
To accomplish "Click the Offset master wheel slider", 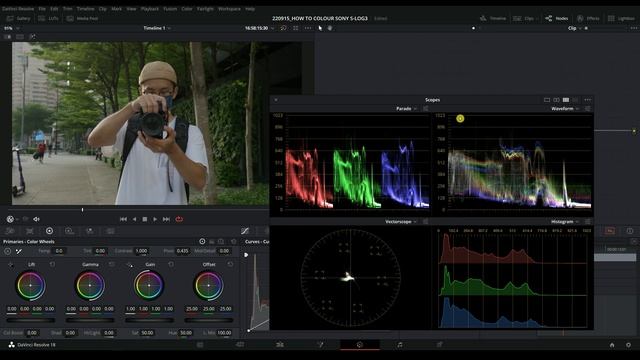I will tap(209, 320).
